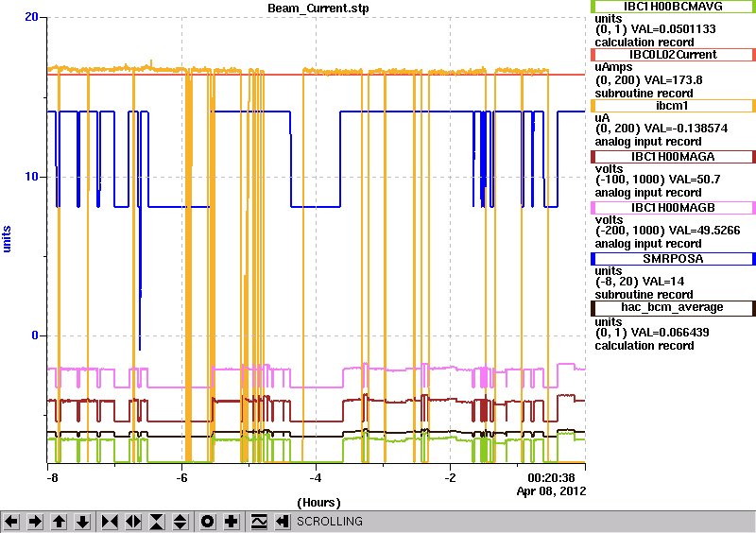
Task: Toggle the waveform scroll mode icon
Action: coord(259,522)
